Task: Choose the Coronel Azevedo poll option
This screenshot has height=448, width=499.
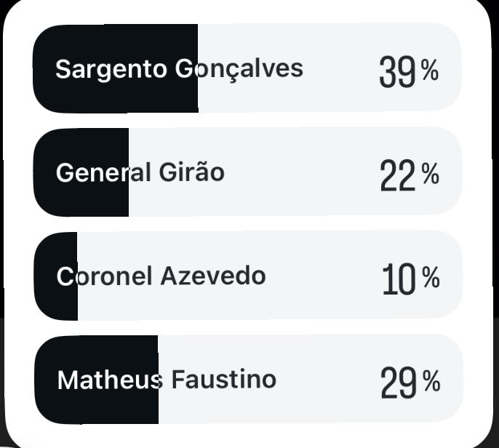Action: (247, 276)
